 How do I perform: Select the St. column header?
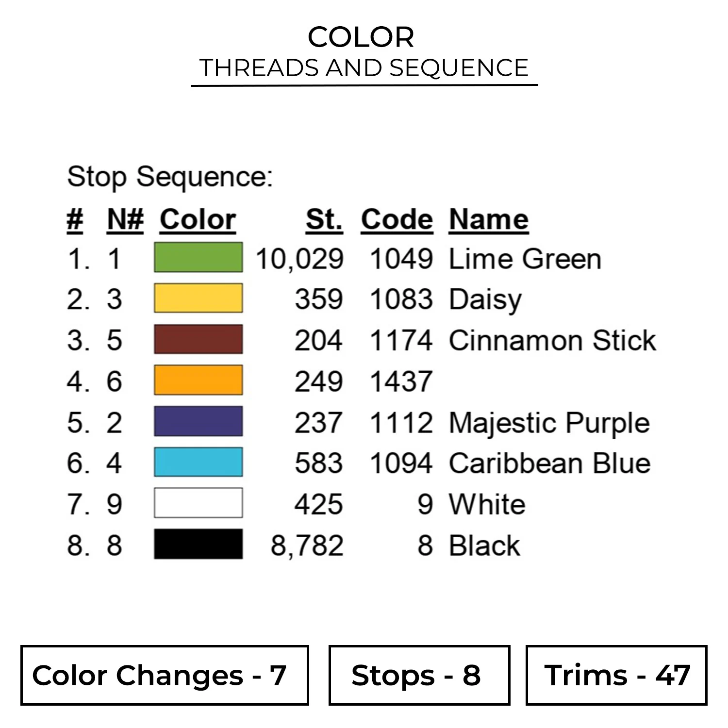pos(324,220)
